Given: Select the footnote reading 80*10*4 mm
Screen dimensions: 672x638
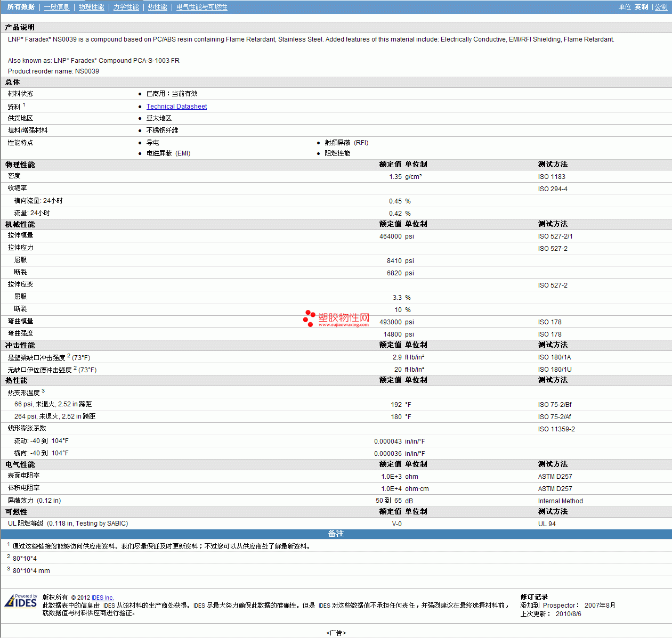Looking at the screenshot, I should click(x=31, y=571).
